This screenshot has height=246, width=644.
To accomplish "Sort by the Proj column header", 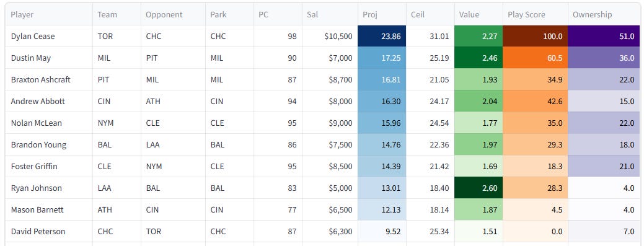I will (382, 14).
